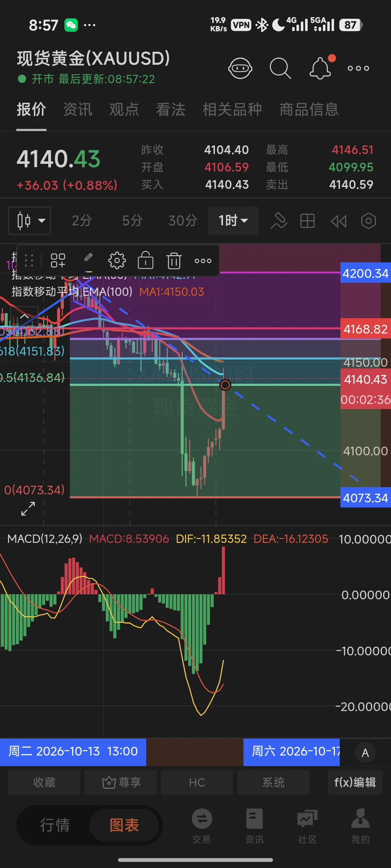
Task: Open chart hexagon settings icon
Action: click(x=369, y=221)
